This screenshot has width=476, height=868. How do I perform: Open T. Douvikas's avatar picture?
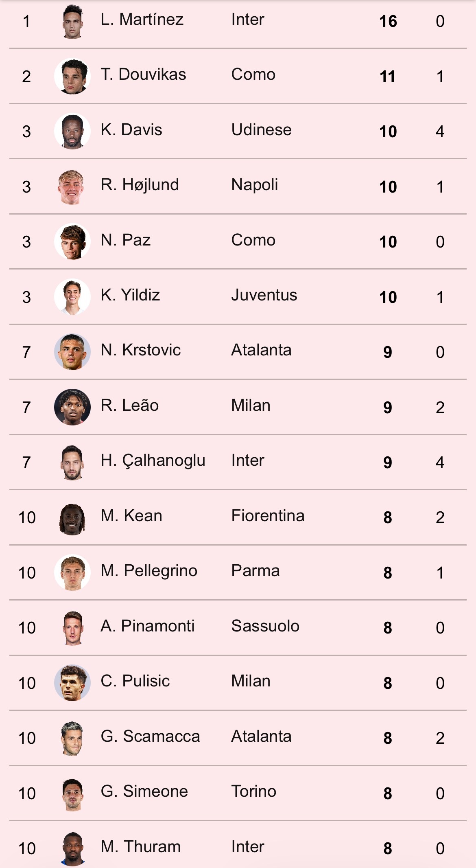pyautogui.click(x=72, y=76)
